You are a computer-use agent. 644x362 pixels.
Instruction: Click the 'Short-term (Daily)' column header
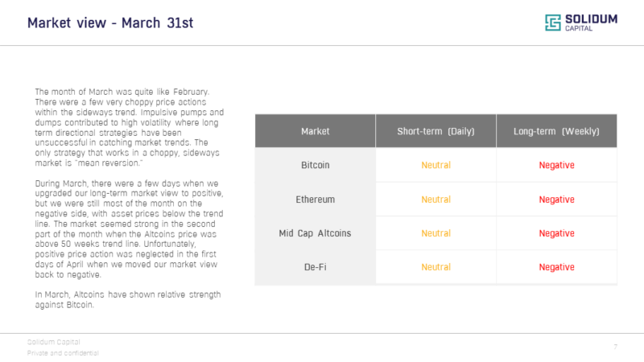[436, 131]
